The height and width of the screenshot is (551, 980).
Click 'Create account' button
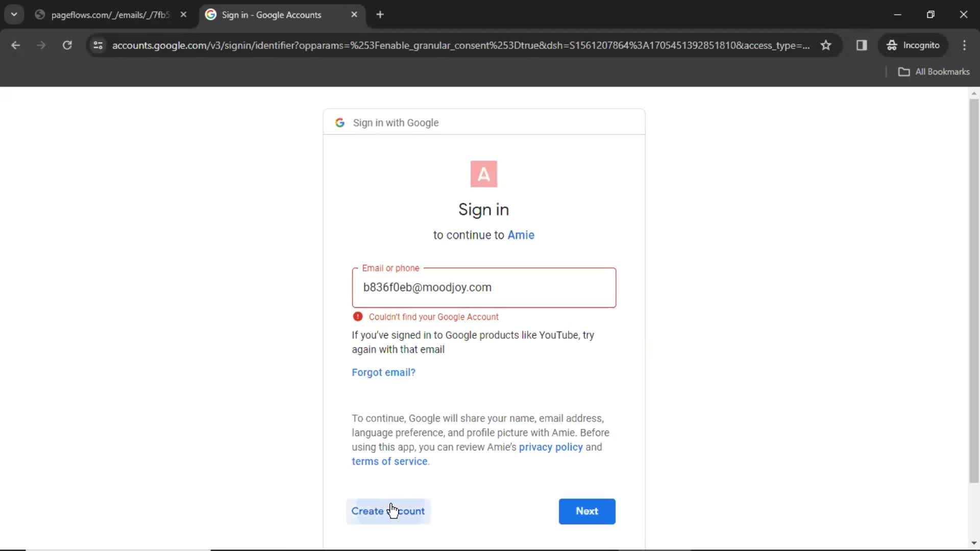[388, 511]
